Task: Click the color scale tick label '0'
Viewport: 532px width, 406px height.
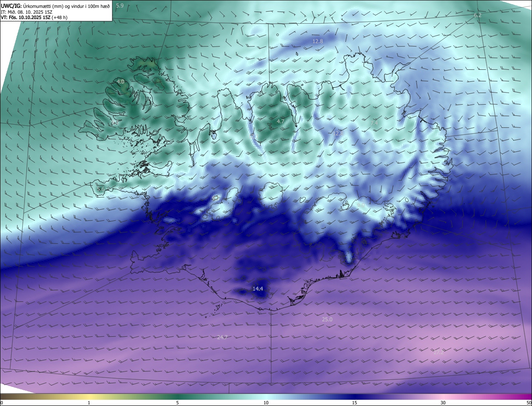Action: [2, 403]
